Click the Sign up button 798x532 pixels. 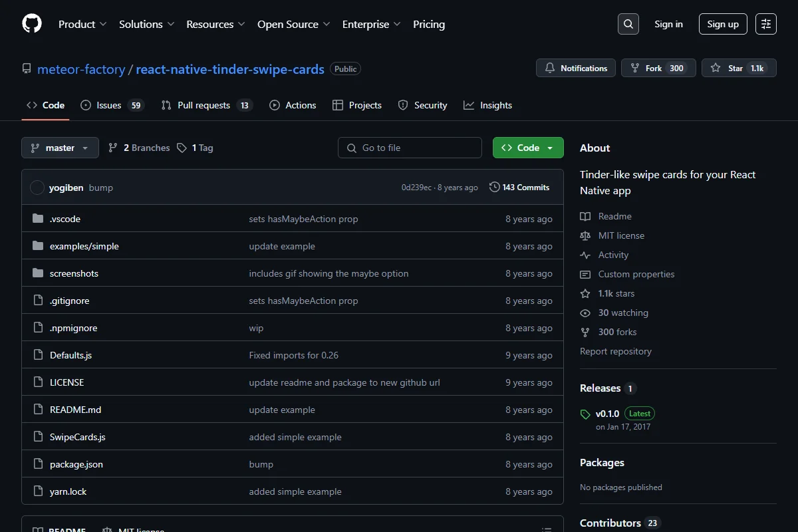click(723, 24)
